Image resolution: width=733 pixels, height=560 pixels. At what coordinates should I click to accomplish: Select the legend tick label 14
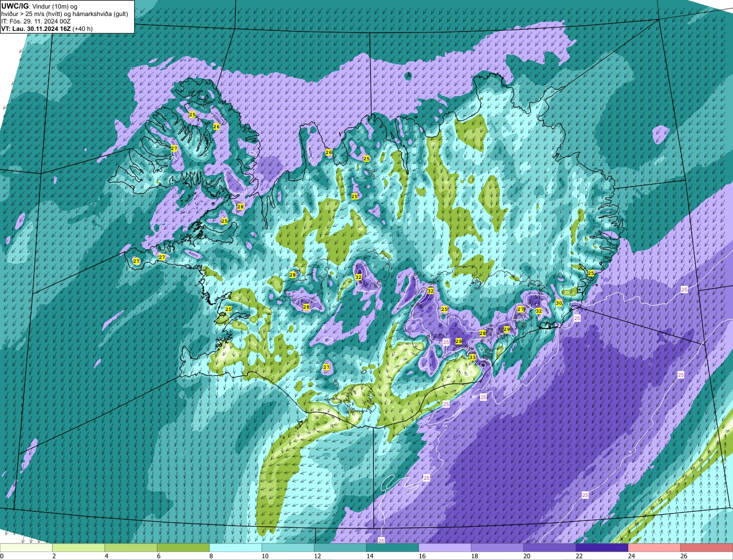[369, 556]
